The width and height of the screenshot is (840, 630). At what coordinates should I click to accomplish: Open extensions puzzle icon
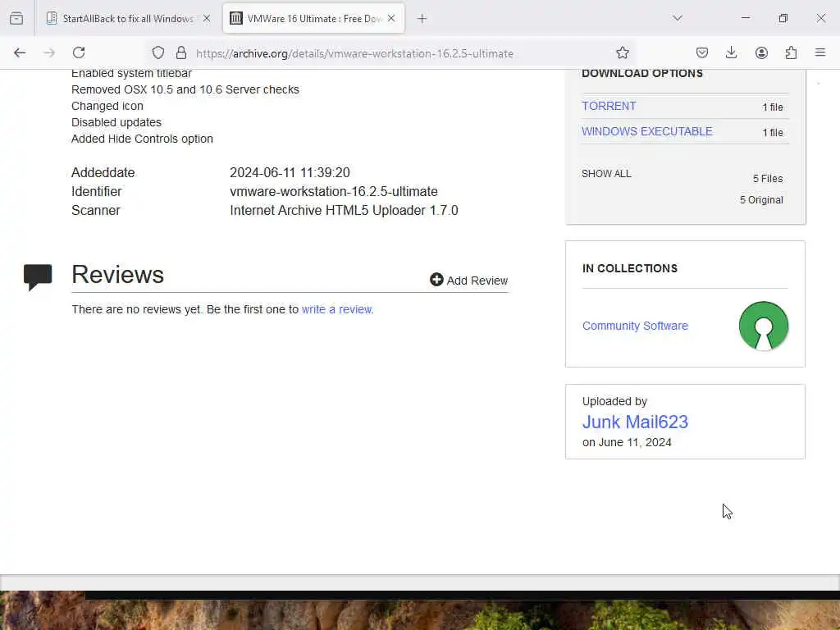click(791, 52)
